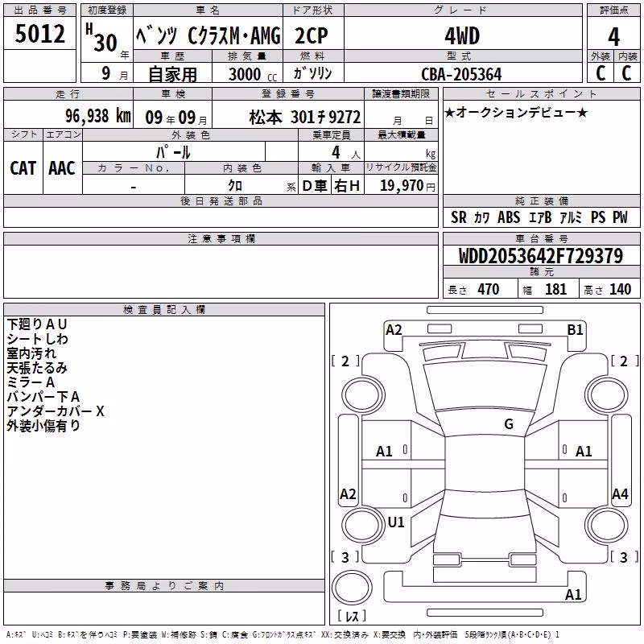Click the sales point ★オークションデビュー★ text
The width and height of the screenshot is (644, 644).
(516, 112)
